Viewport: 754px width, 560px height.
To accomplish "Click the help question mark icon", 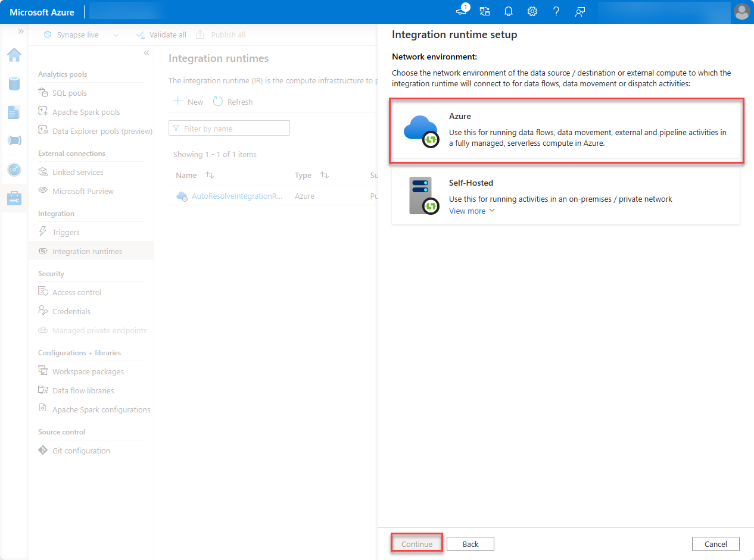I will pyautogui.click(x=556, y=11).
